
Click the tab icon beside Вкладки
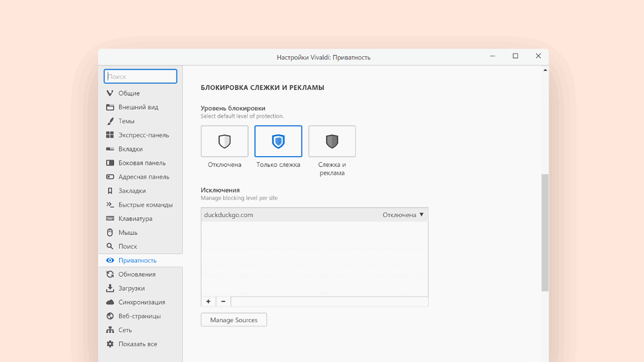pyautogui.click(x=110, y=149)
